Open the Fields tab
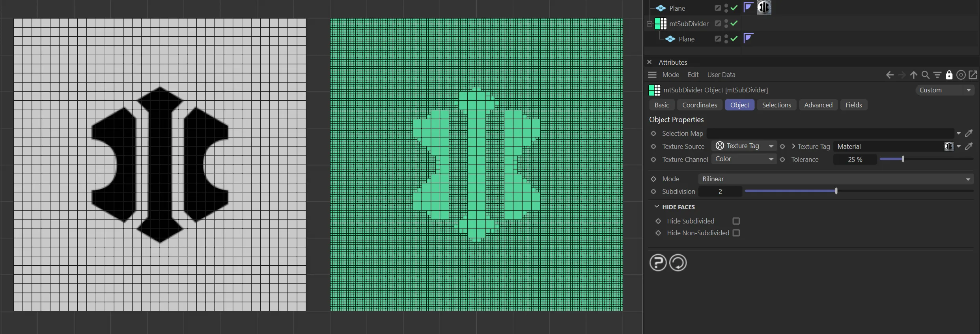Screen dimensions: 980x334 [x=853, y=105]
